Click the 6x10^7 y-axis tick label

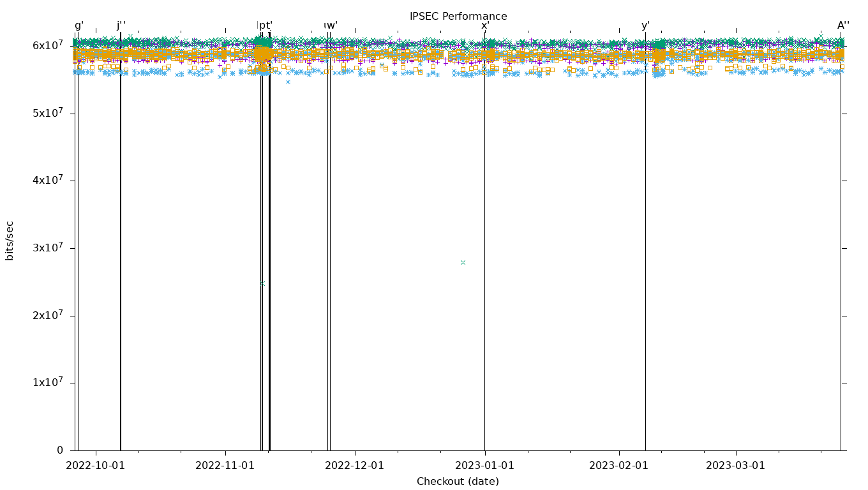tap(48, 45)
